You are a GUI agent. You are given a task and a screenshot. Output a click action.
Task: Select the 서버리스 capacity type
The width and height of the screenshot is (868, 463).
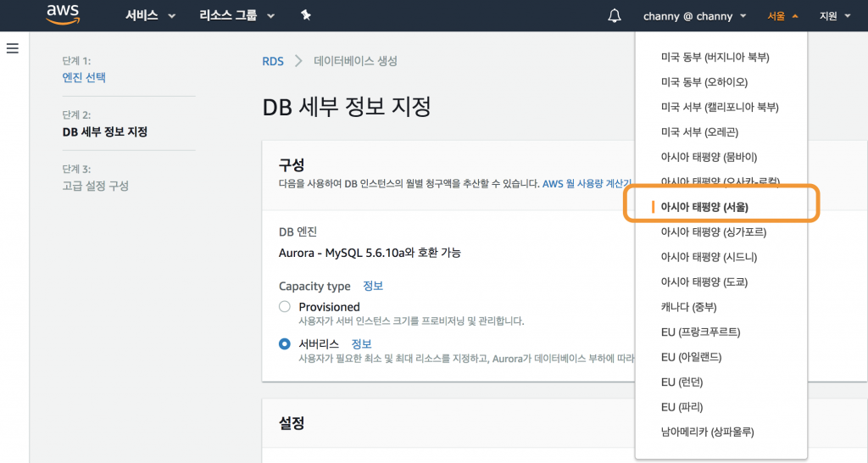[285, 344]
